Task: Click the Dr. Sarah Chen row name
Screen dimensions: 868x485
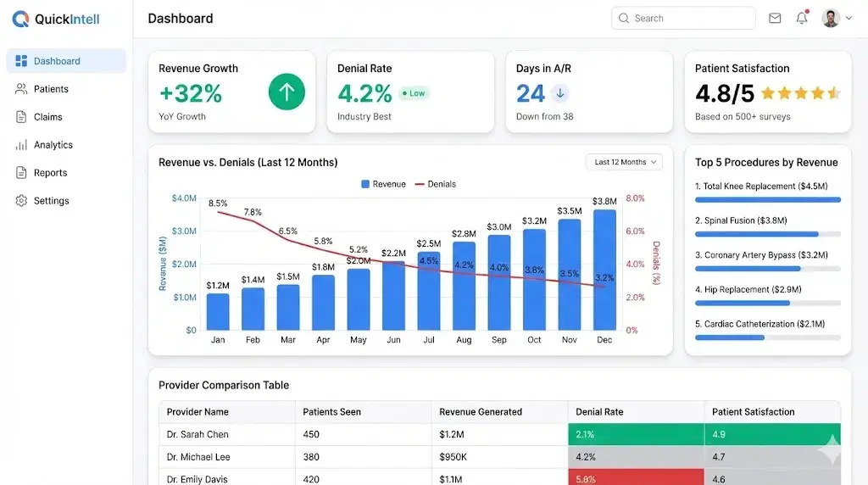Action: tap(198, 435)
